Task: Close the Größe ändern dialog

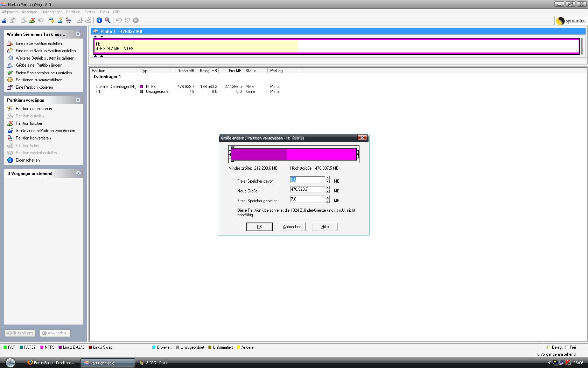Action: (362, 138)
